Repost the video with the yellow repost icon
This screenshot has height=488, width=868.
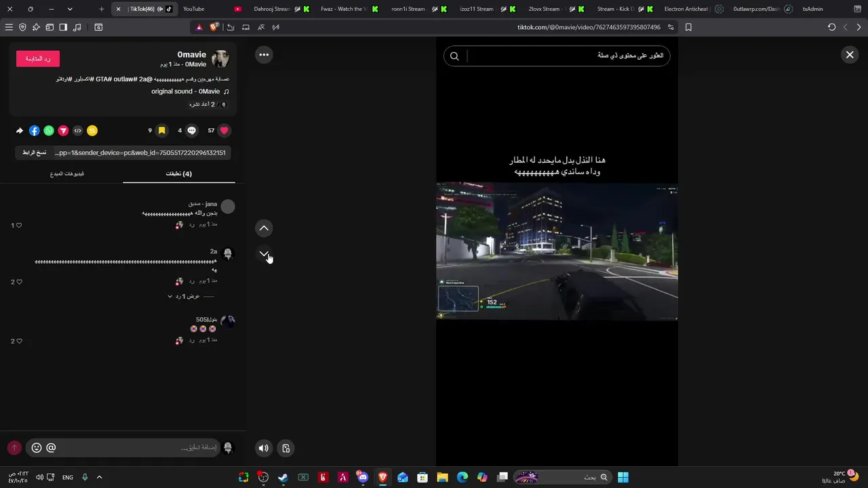pyautogui.click(x=92, y=131)
